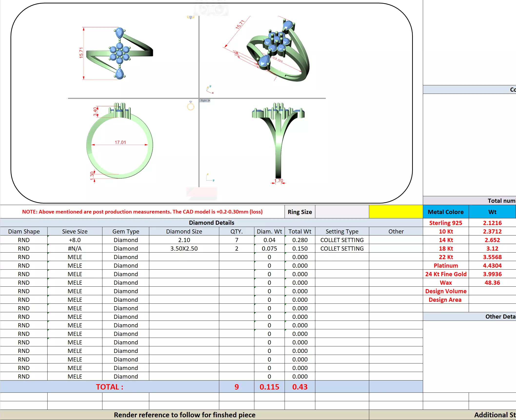Select the +8.0 sieve size cell
This screenshot has width=516, height=420.
tap(75, 240)
